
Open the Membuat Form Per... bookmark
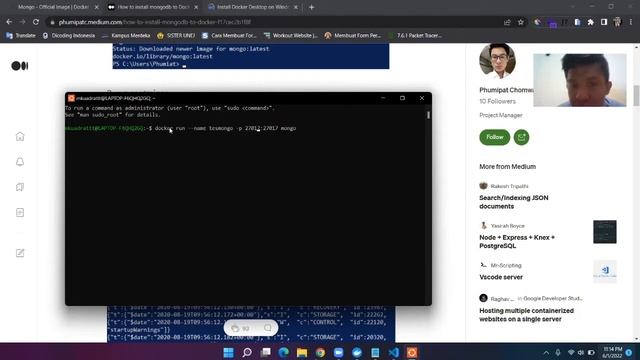click(352, 36)
